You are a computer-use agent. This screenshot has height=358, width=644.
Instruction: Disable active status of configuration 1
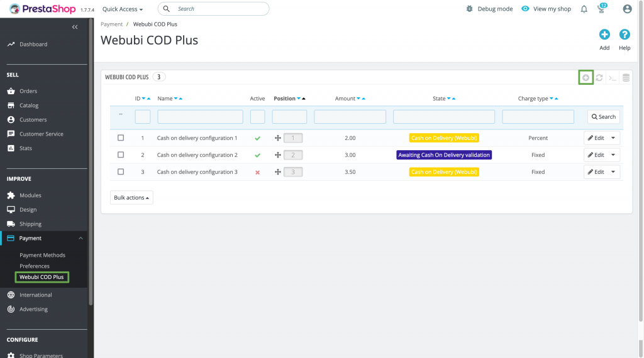(257, 138)
